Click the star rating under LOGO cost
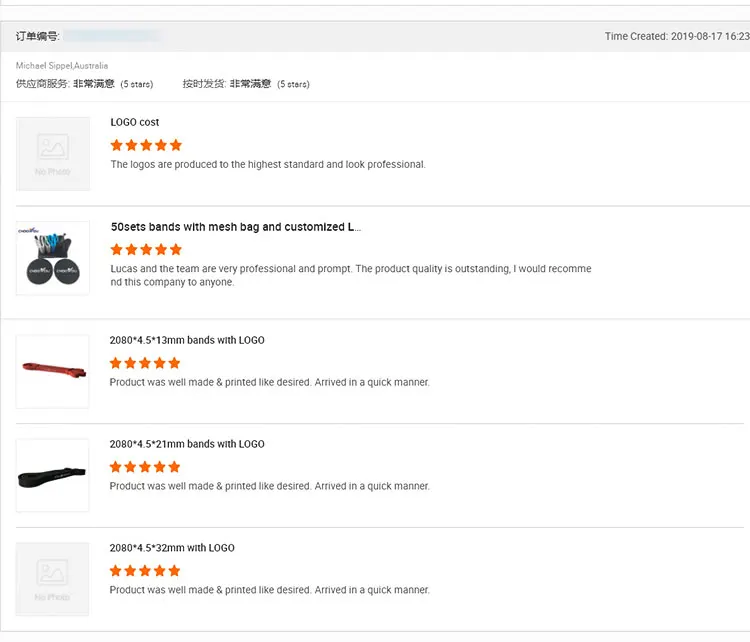 pyautogui.click(x=146, y=145)
